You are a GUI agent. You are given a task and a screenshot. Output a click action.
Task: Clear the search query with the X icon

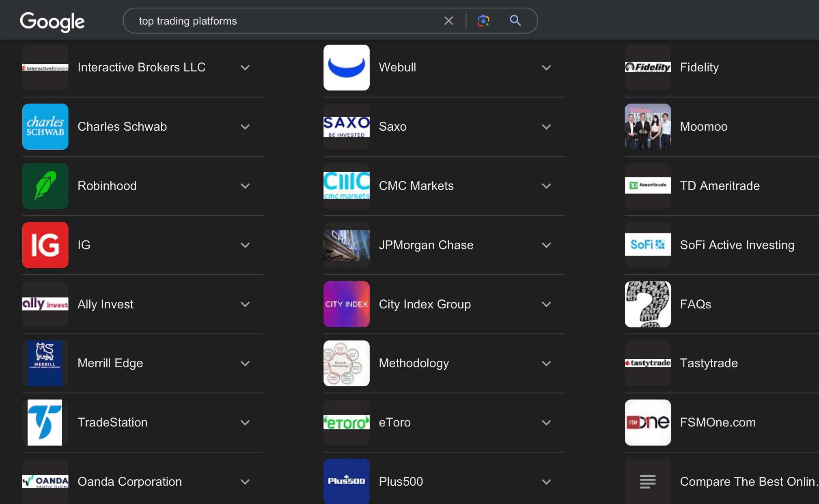tap(448, 21)
